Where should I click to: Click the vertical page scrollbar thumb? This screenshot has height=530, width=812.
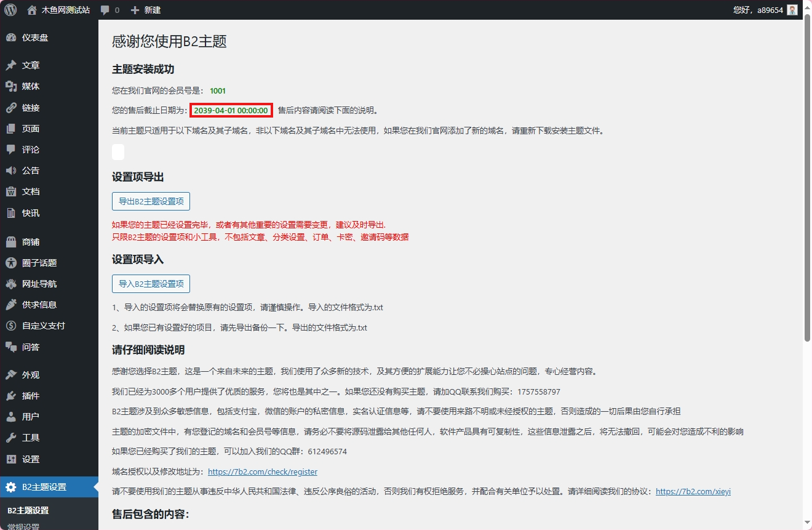(807, 177)
